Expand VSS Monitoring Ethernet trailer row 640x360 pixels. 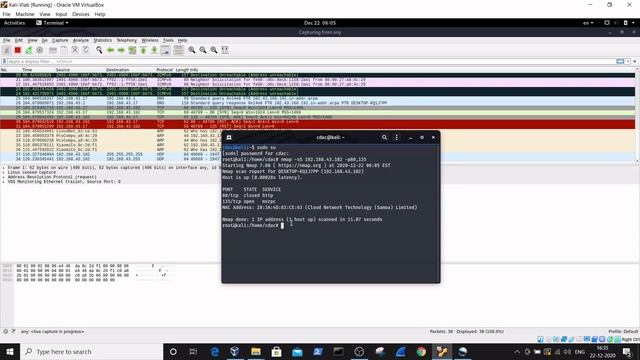coord(4,182)
